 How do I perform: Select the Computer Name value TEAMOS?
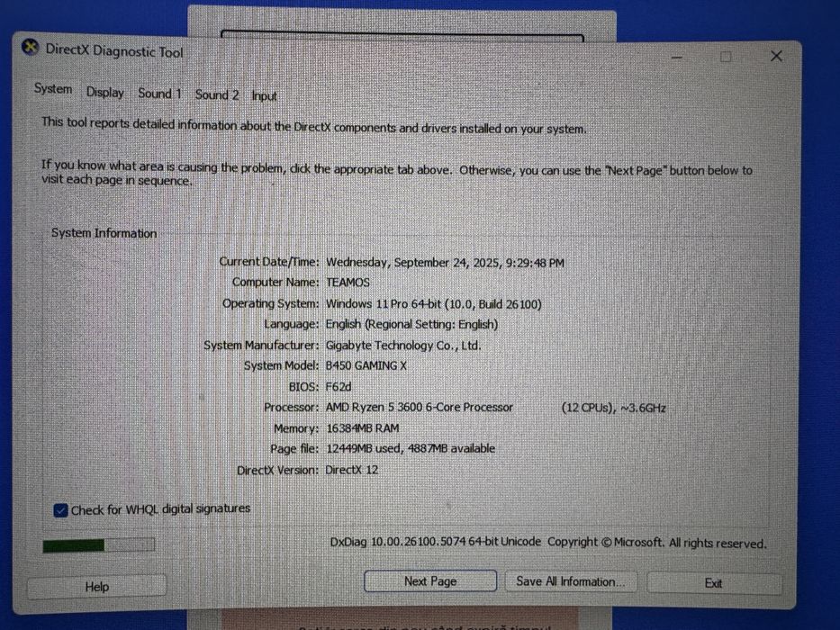tap(348, 283)
